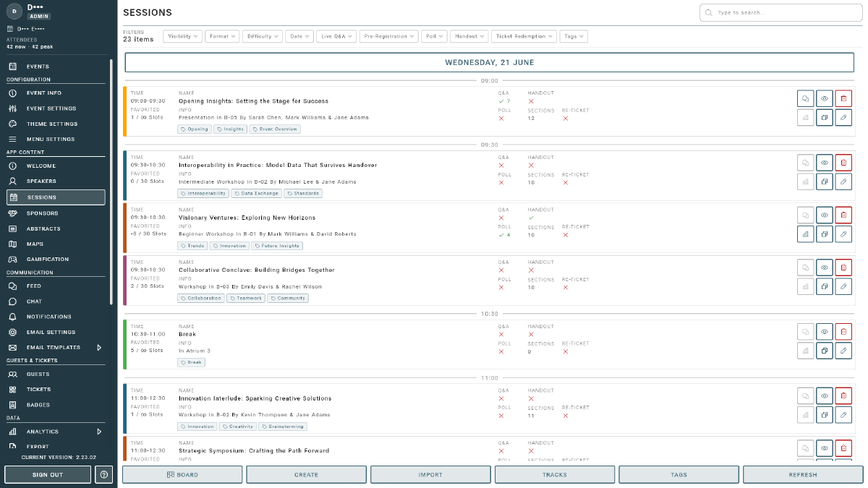
Task: Expand the Email Templates submenu
Action: pyautogui.click(x=99, y=348)
